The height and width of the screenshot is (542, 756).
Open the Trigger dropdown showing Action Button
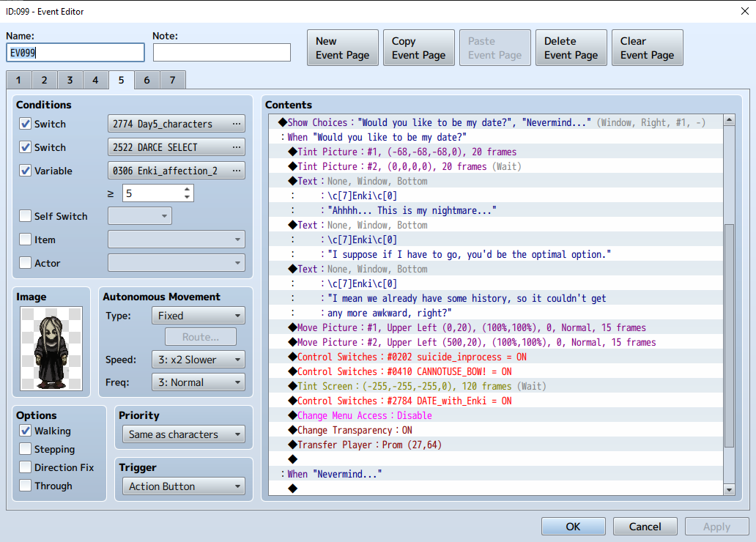point(184,486)
